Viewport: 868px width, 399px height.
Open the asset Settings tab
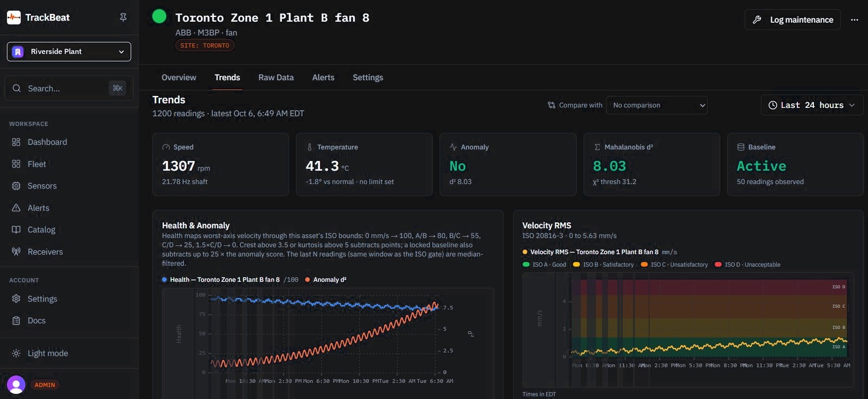click(368, 78)
